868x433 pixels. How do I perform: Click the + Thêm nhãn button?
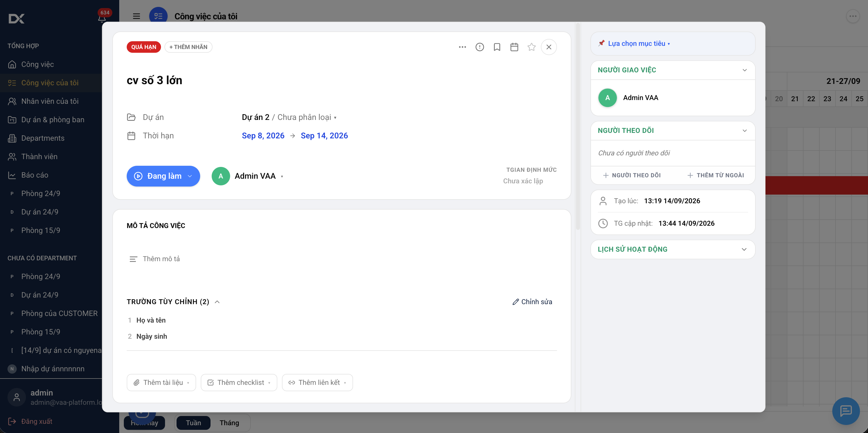tap(188, 47)
